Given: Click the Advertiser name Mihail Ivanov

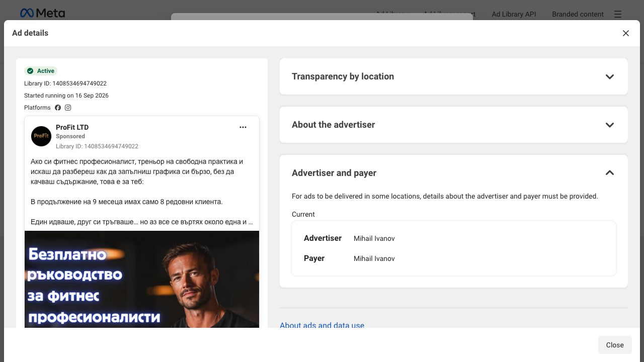Looking at the screenshot, I should click(x=374, y=238).
